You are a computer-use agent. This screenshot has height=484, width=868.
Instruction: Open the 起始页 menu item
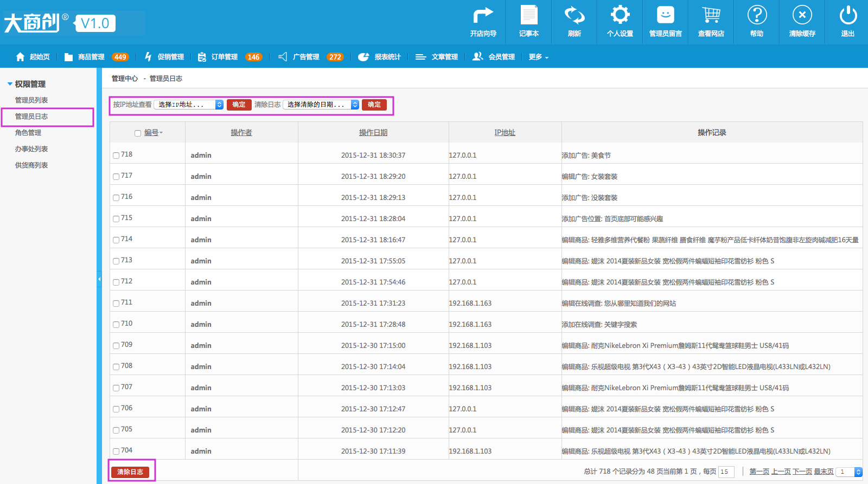click(40, 57)
